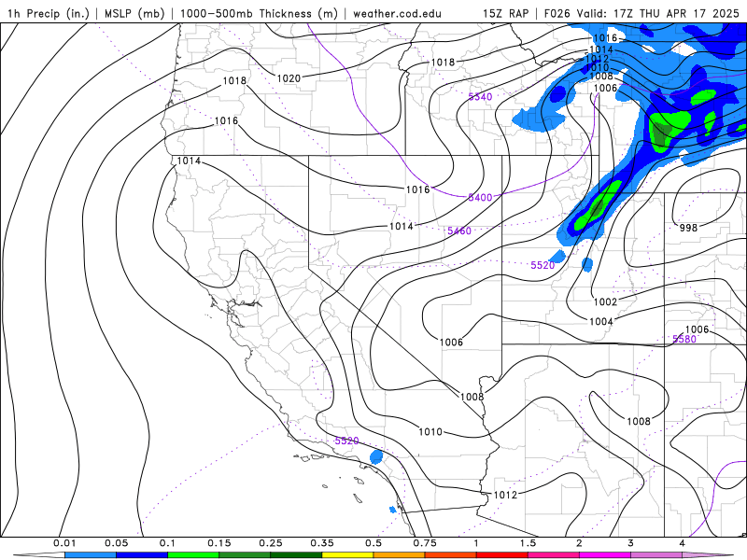Select the 1014 isobar label in central Nevada
The height and width of the screenshot is (560, 747).
(402, 227)
